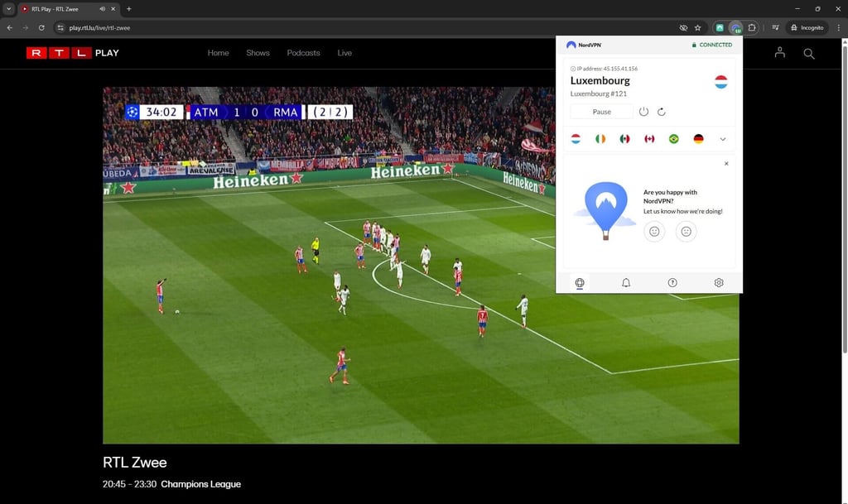Open the NordVPN globe tab
This screenshot has width=848, height=504.
pos(580,282)
